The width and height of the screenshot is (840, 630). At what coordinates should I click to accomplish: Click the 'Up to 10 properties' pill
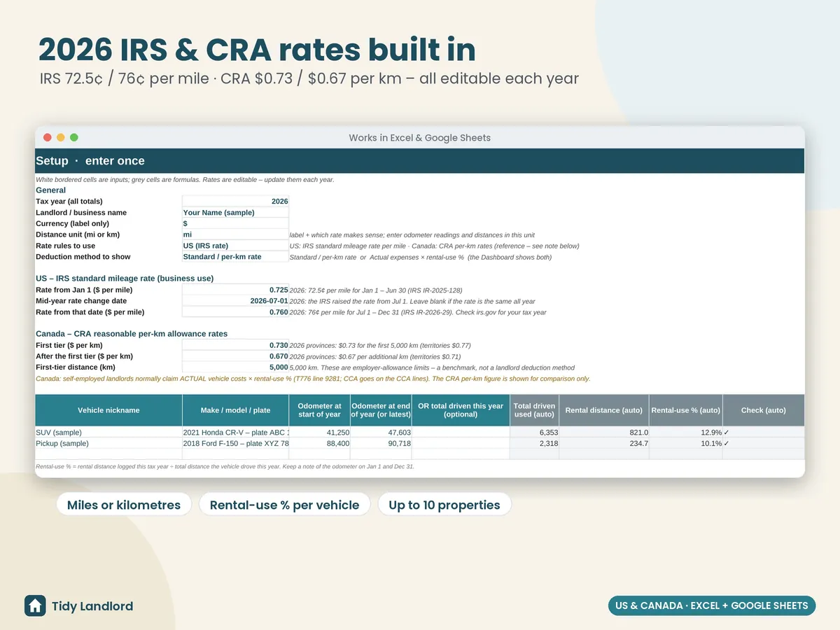444,505
